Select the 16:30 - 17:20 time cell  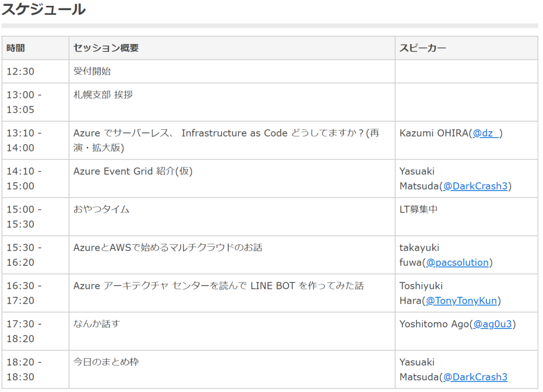tap(36, 293)
